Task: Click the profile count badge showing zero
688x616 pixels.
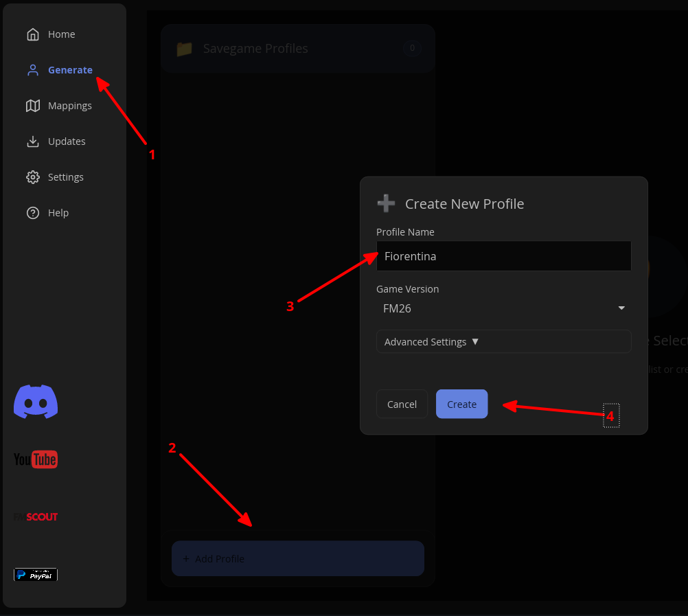Action: 412,48
